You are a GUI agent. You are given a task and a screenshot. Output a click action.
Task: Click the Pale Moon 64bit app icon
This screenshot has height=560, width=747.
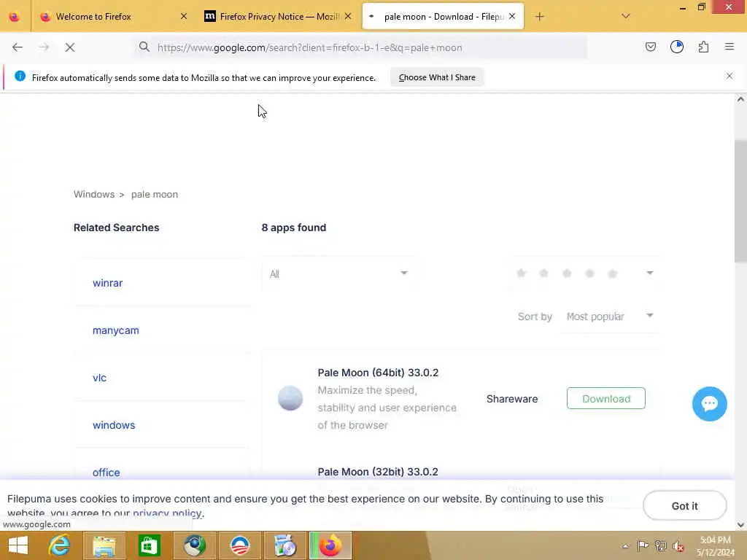click(x=290, y=398)
